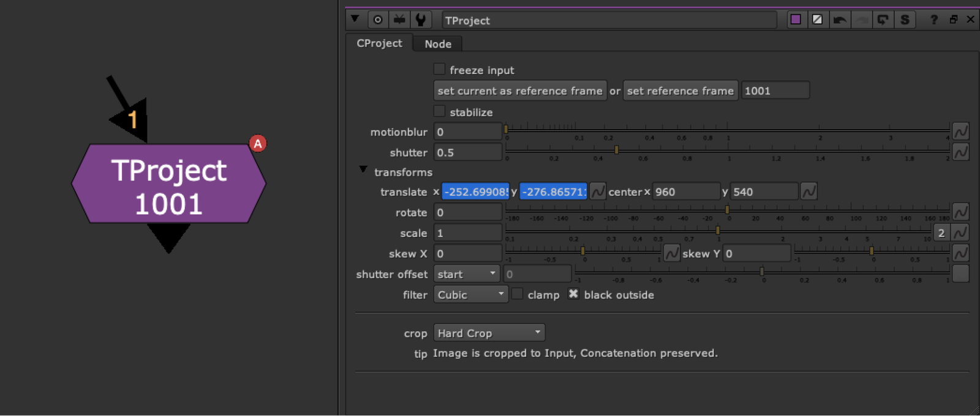Open the center animation curve icon
This screenshot has height=416, width=980.
coord(809,191)
